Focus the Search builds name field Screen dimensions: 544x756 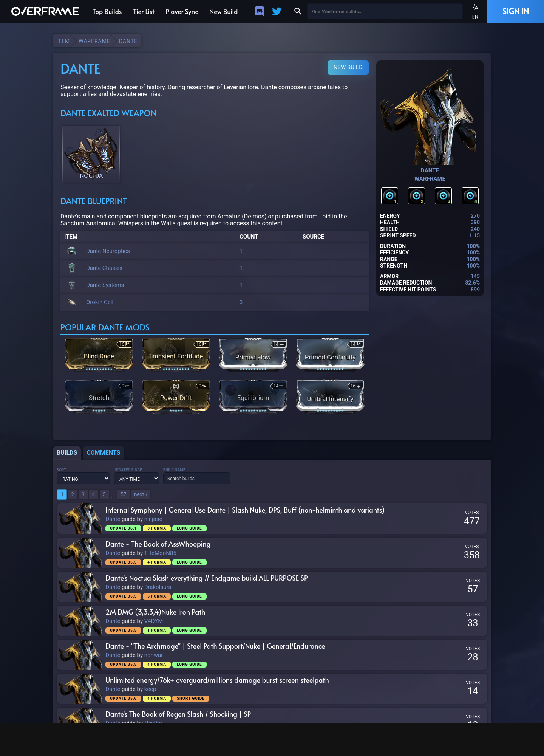[x=196, y=478]
